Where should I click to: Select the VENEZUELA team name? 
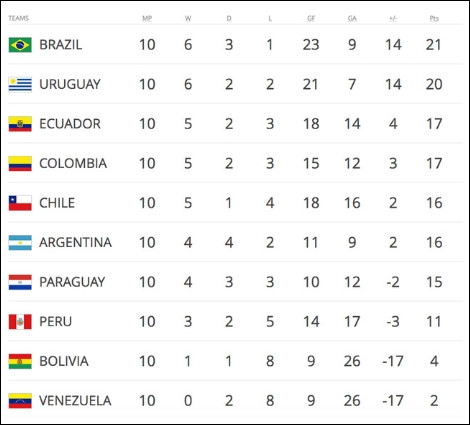click(x=75, y=401)
